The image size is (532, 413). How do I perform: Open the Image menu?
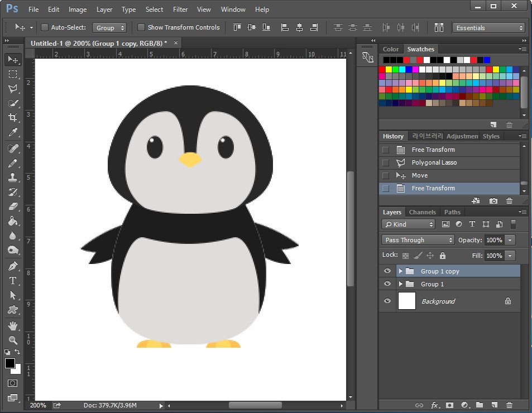click(x=78, y=9)
